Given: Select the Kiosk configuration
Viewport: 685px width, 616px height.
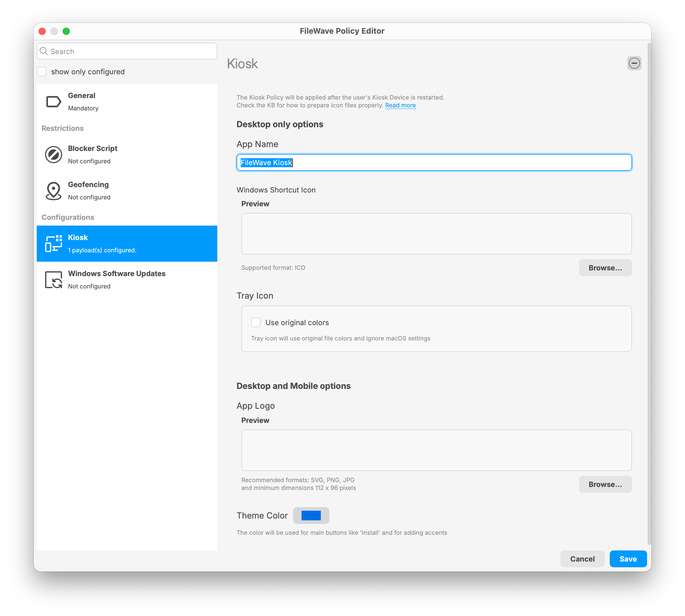Looking at the screenshot, I should tap(127, 244).
